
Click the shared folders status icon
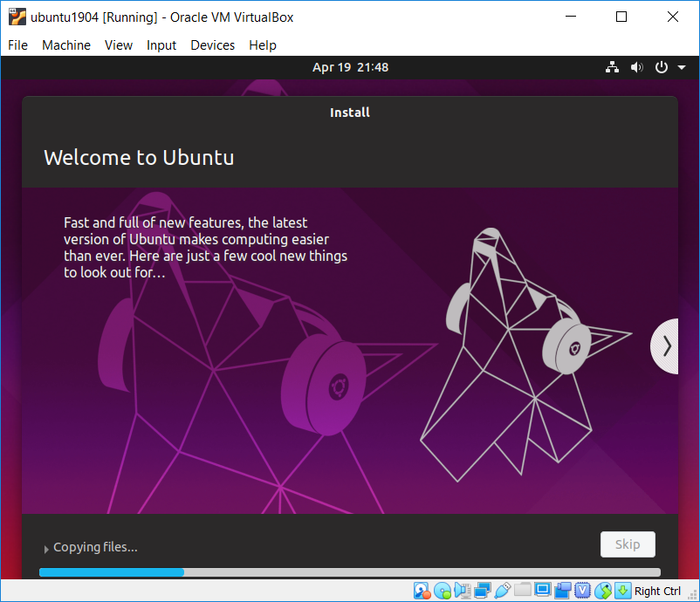522,590
